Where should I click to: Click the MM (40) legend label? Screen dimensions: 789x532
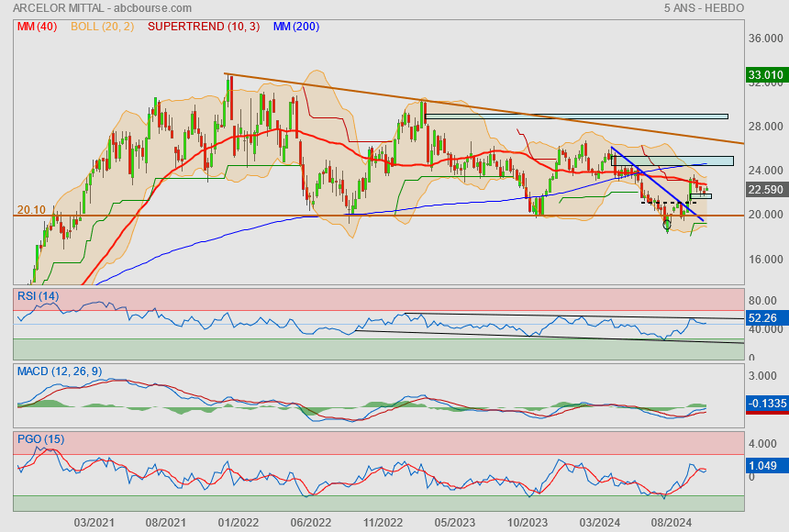tap(37, 27)
